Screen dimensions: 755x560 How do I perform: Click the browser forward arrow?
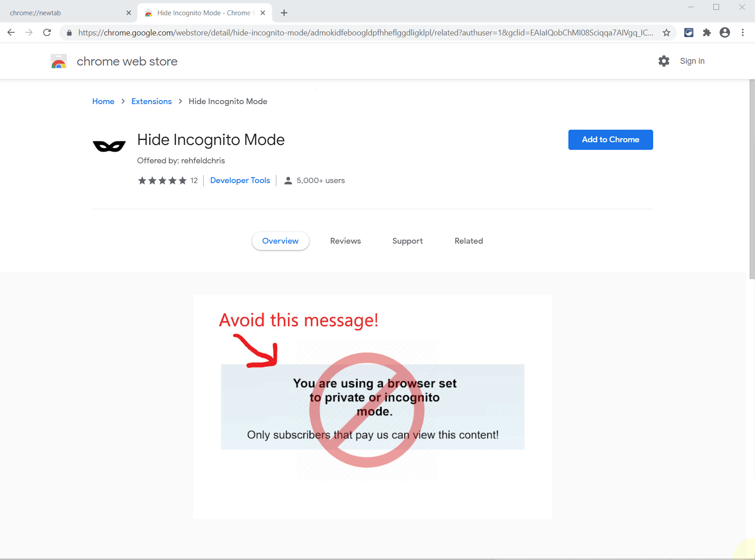point(29,32)
